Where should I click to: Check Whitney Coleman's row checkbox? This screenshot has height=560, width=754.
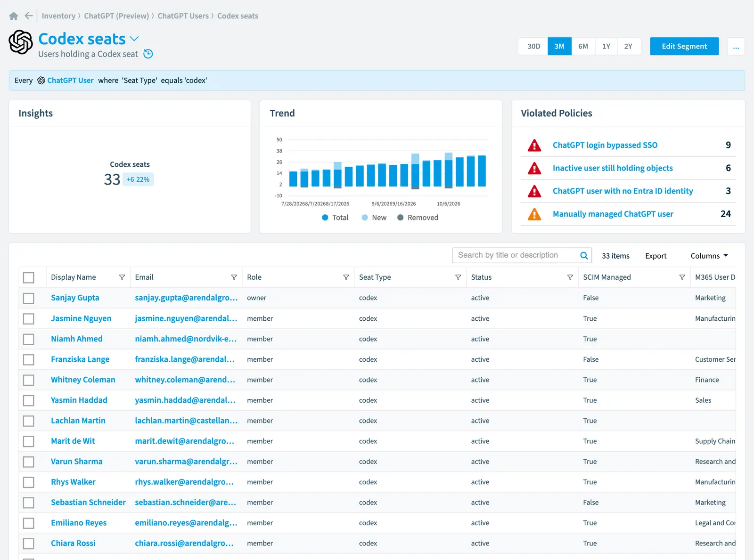pyautogui.click(x=29, y=380)
